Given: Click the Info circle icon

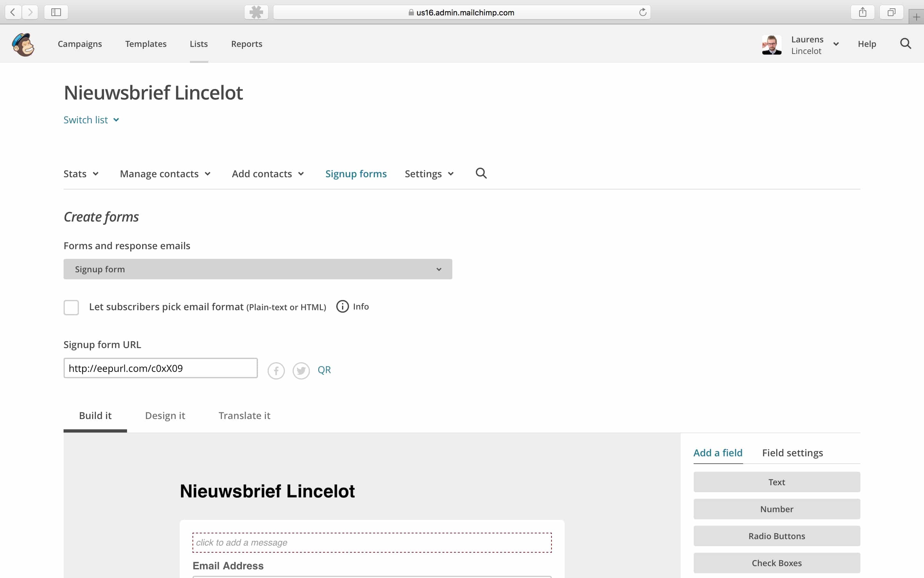Looking at the screenshot, I should point(343,307).
